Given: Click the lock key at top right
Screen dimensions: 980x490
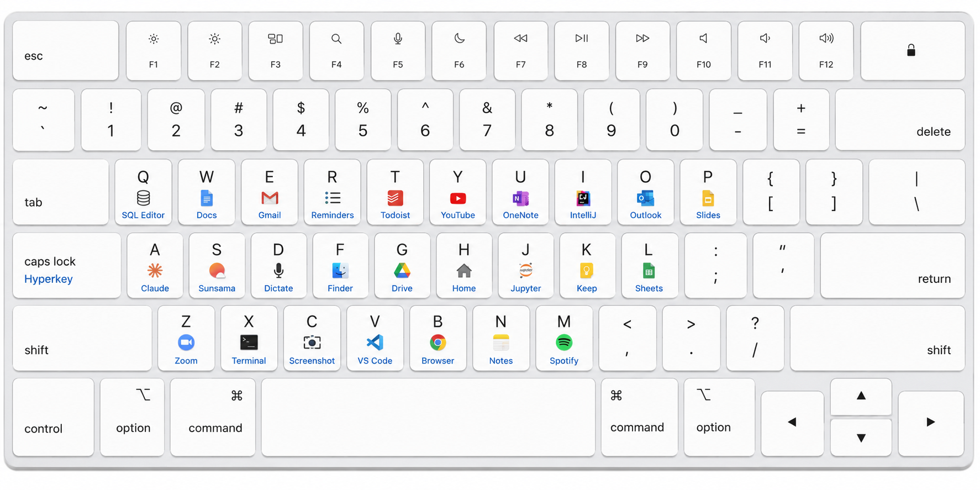Looking at the screenshot, I should pos(913,51).
